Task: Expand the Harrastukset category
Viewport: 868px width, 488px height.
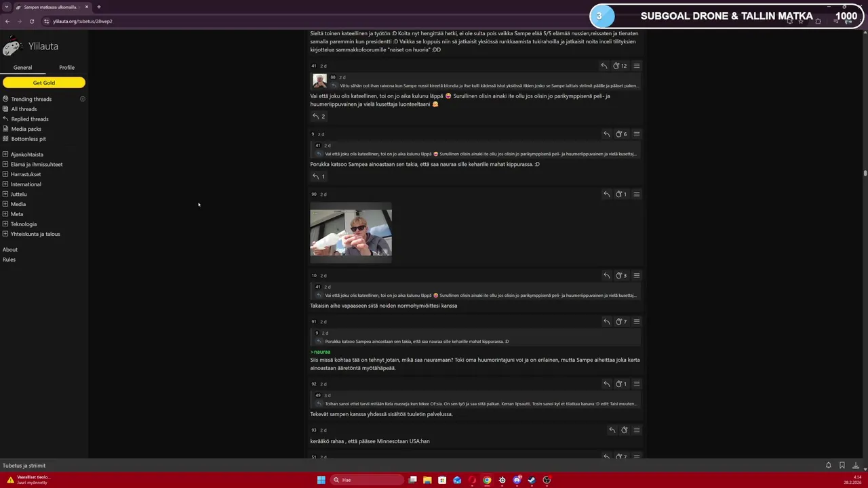Action: (x=5, y=174)
